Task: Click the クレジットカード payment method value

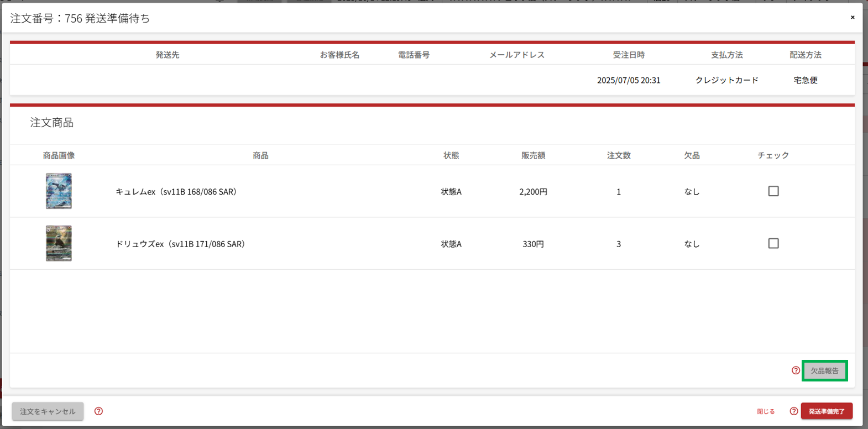Action: (726, 80)
